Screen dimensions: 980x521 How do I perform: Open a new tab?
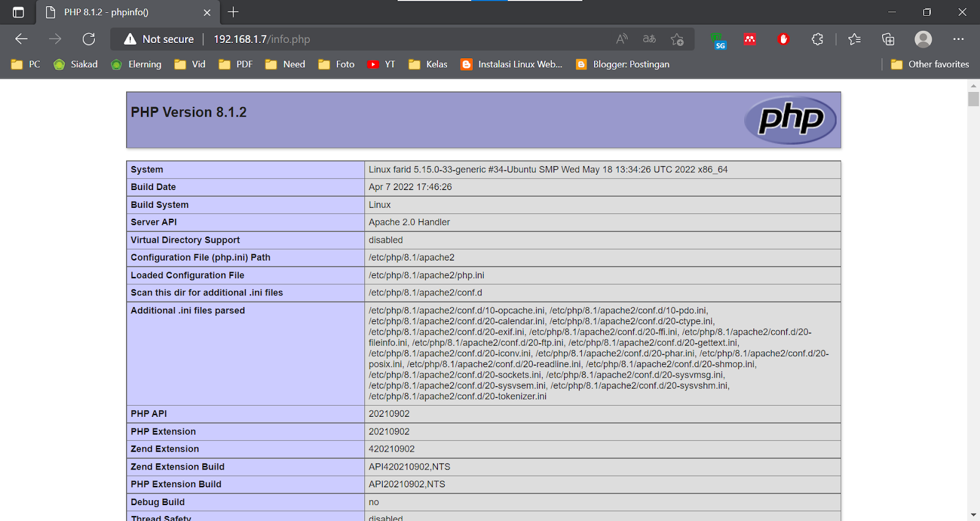233,12
